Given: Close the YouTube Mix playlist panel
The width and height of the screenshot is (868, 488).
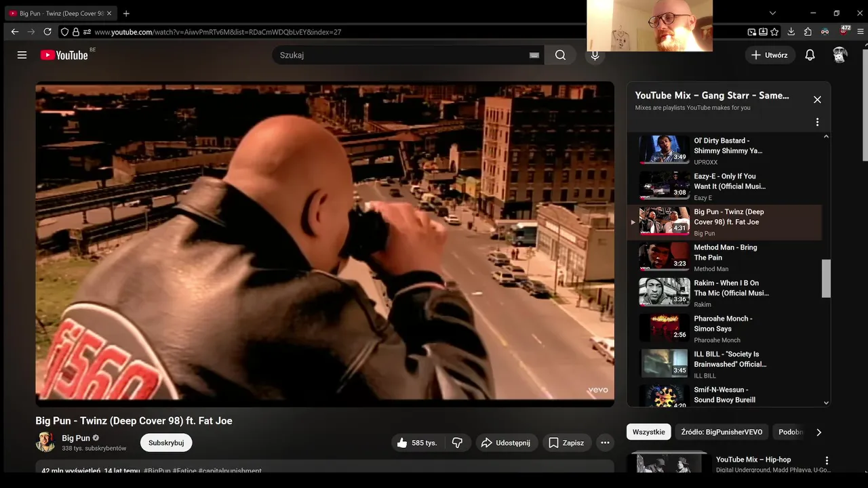Looking at the screenshot, I should point(817,100).
